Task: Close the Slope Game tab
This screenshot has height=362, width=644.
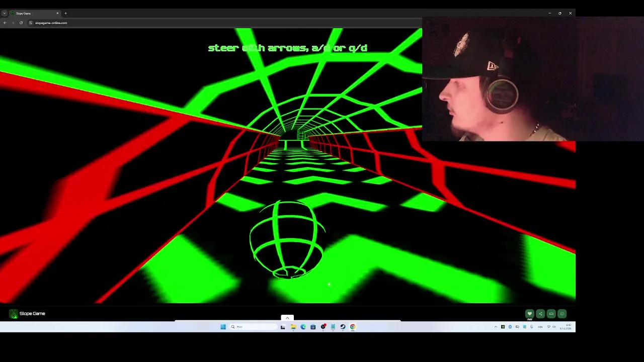Action: [x=57, y=13]
